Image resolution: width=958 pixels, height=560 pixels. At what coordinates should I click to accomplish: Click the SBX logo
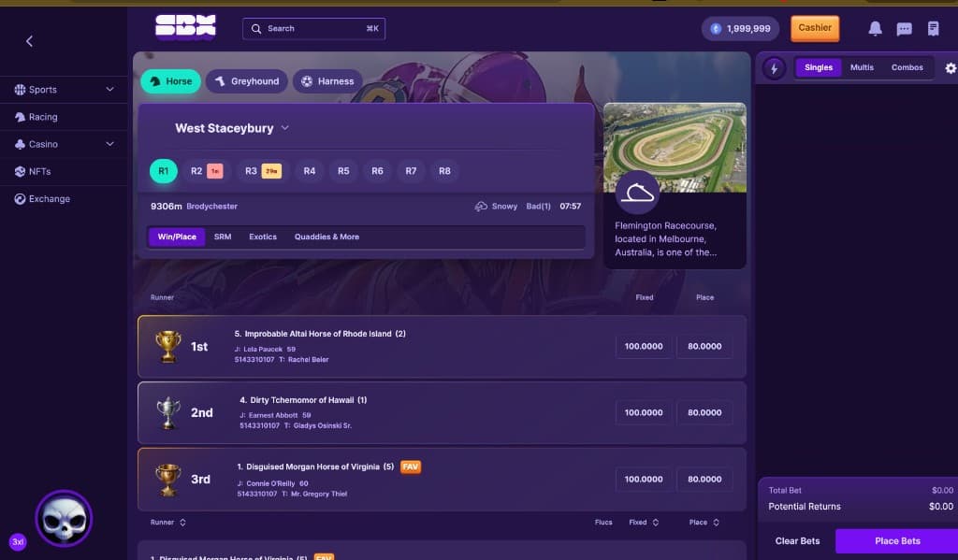pyautogui.click(x=185, y=27)
